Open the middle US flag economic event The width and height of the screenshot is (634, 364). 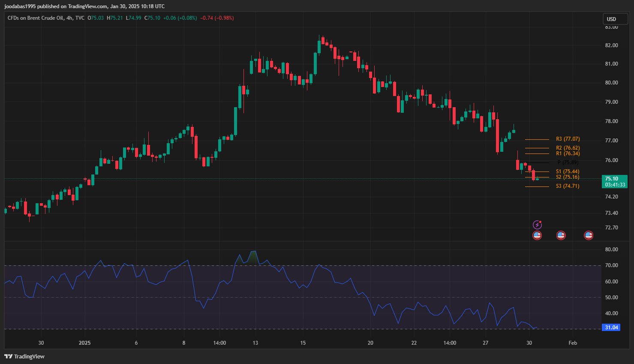point(561,235)
